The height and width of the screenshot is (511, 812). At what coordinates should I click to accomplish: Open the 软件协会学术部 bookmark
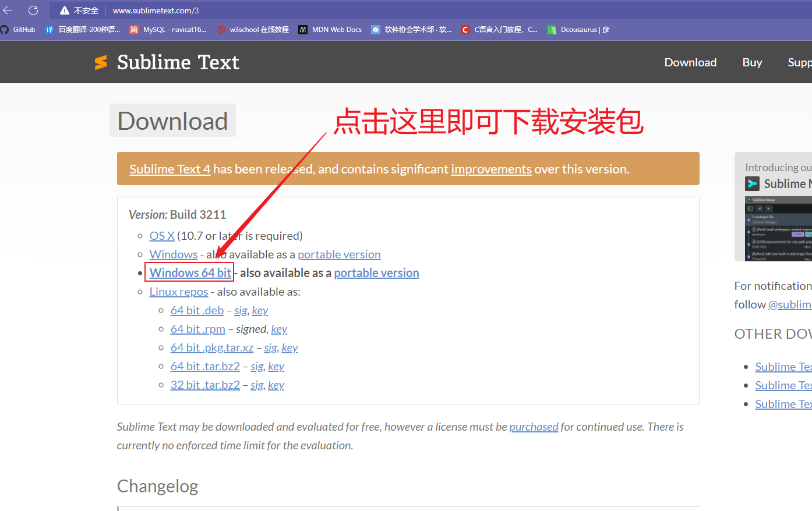coord(411,30)
